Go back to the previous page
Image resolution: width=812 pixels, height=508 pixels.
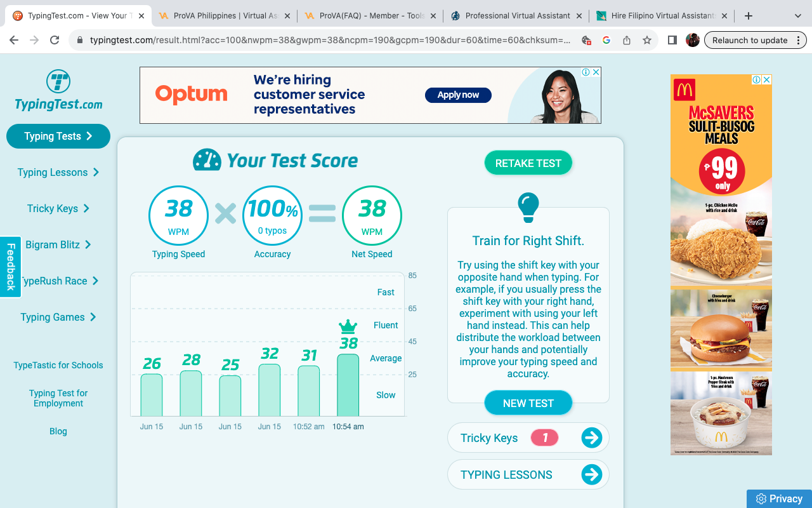tap(14, 40)
